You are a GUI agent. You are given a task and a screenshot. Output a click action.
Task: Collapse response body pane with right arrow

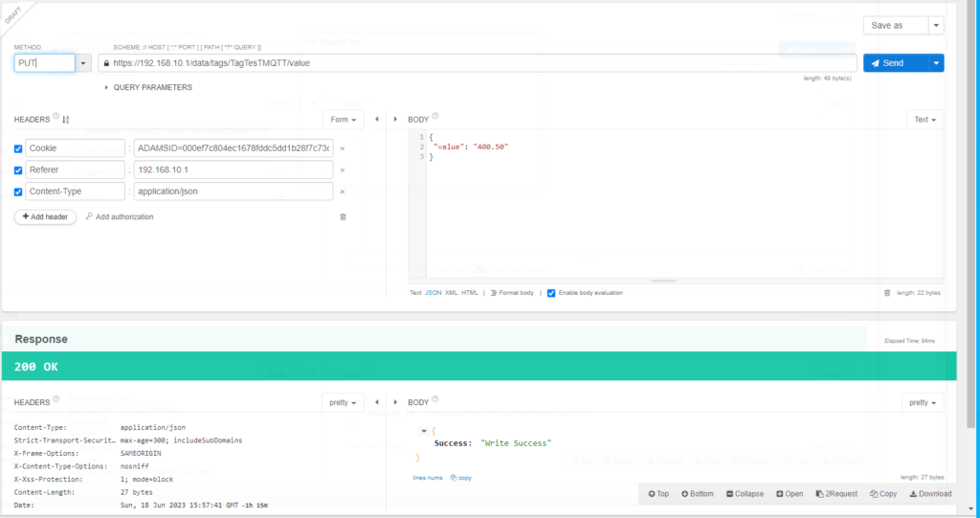395,402
